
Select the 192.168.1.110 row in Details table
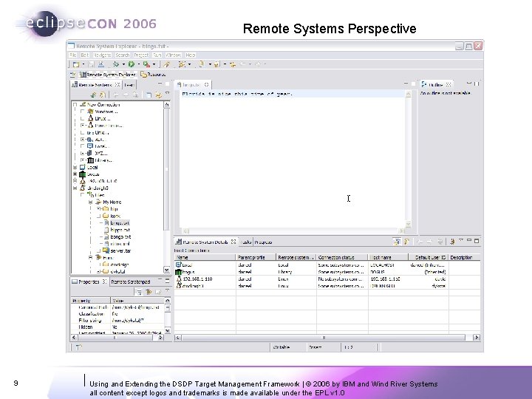click(x=327, y=279)
